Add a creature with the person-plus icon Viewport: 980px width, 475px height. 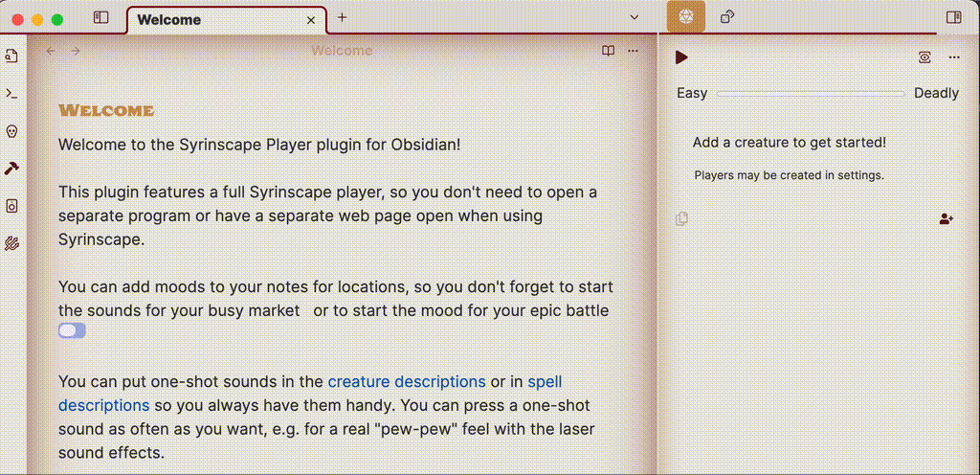(947, 219)
